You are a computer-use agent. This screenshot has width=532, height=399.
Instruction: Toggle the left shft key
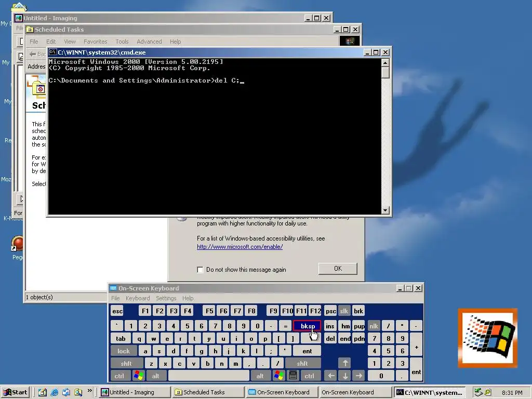click(126, 364)
